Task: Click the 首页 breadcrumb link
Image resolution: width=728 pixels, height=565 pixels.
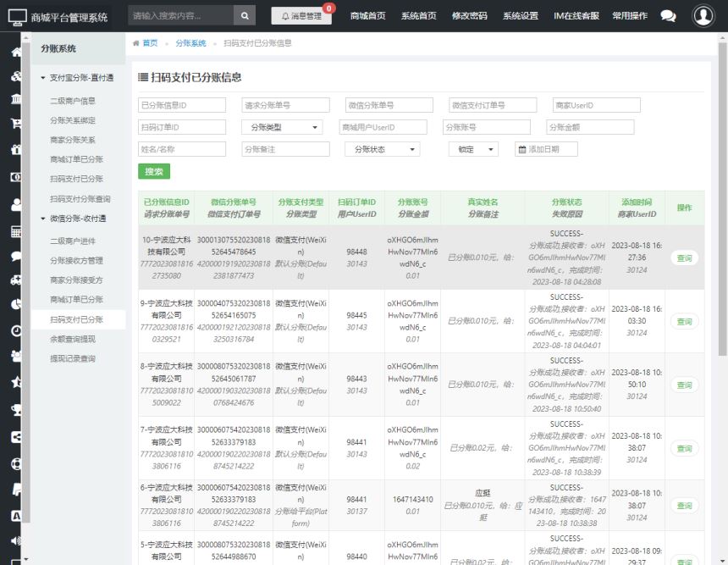Action: [x=150, y=42]
